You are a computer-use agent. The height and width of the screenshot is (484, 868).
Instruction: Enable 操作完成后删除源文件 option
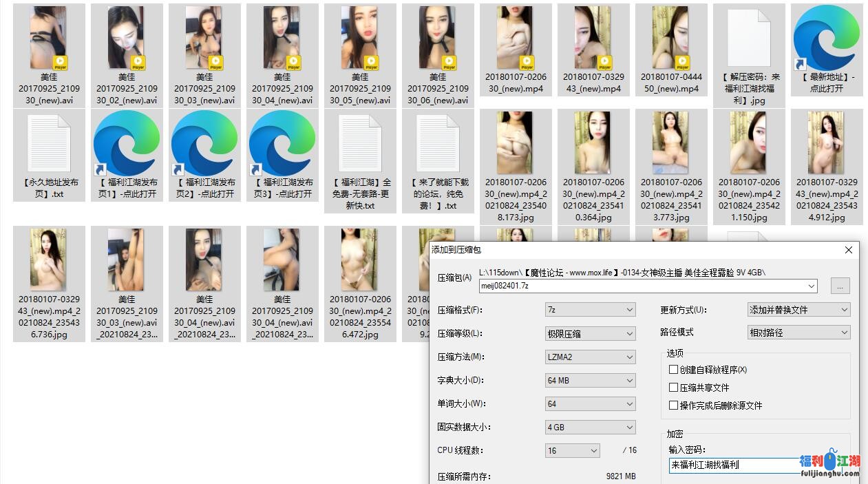673,406
